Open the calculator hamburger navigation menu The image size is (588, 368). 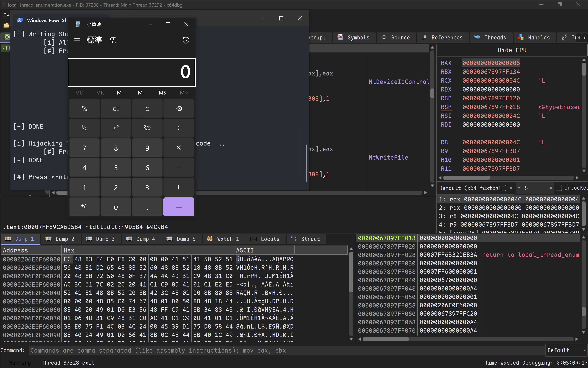(x=77, y=40)
